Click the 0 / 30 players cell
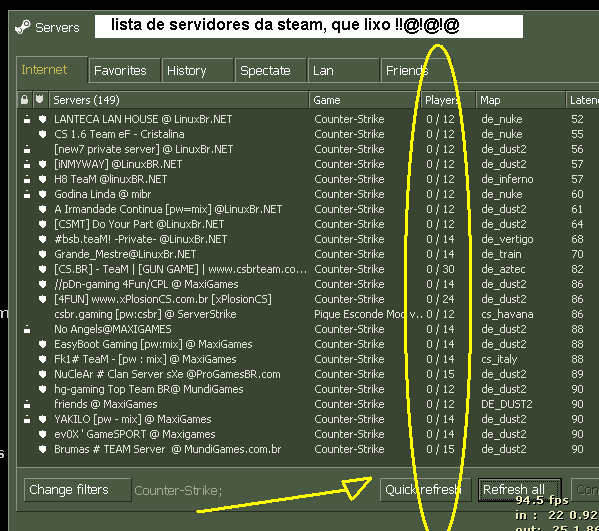 click(440, 269)
